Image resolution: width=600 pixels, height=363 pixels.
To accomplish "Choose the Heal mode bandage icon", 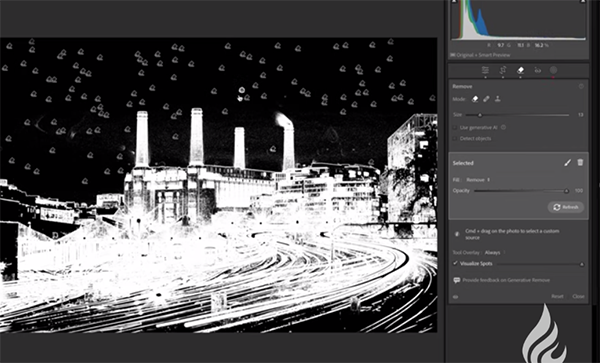I will [x=486, y=99].
